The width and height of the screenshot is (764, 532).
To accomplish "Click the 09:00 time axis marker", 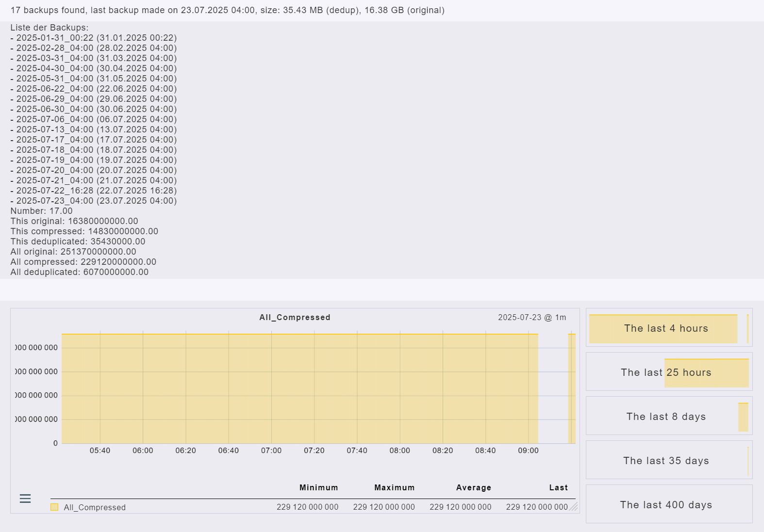I will pyautogui.click(x=528, y=451).
